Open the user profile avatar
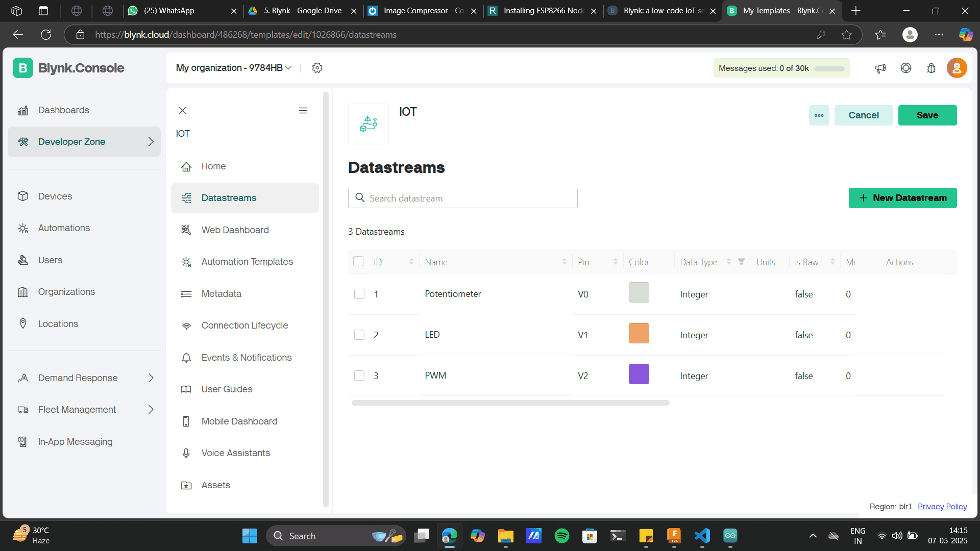This screenshot has height=551, width=980. (x=957, y=68)
